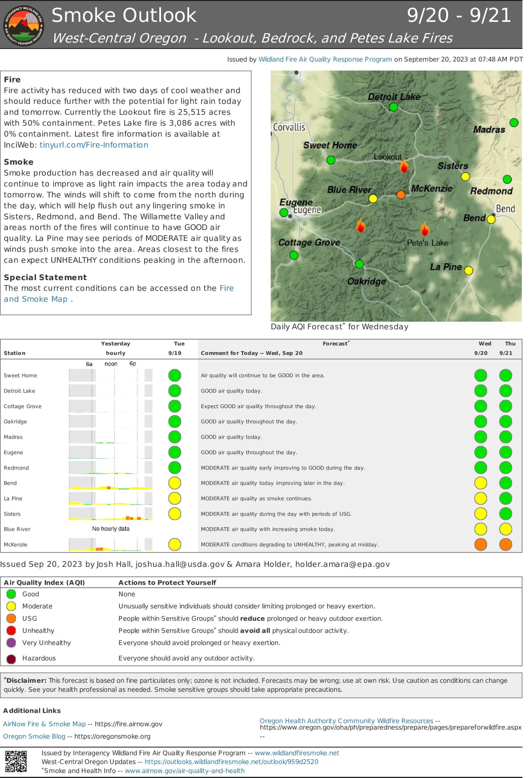The height and width of the screenshot is (778, 532).
Task: Click the Lookout fire flame icon on map
Action: point(404,166)
